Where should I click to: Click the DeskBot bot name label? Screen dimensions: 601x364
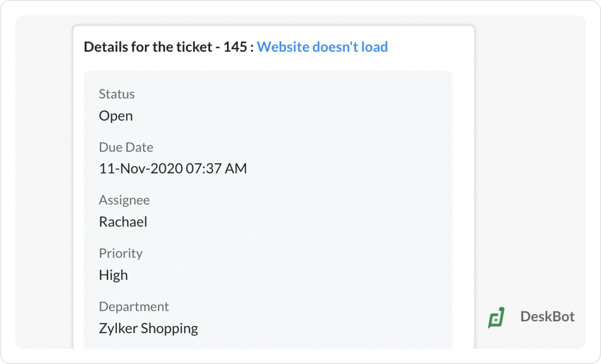[547, 317]
